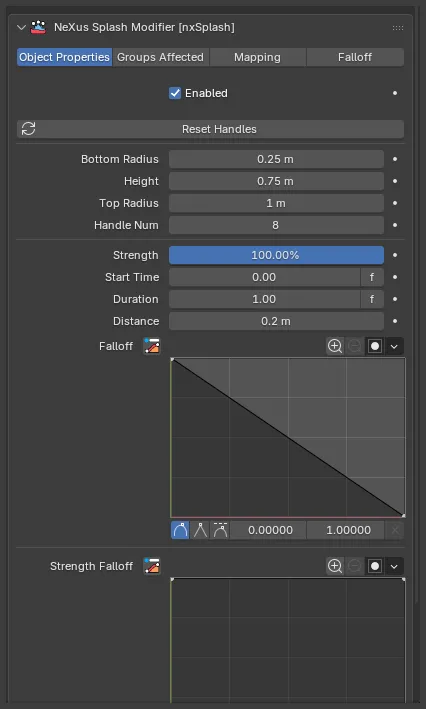Set the auto handle type
426x709 pixels.
[x=180, y=530]
